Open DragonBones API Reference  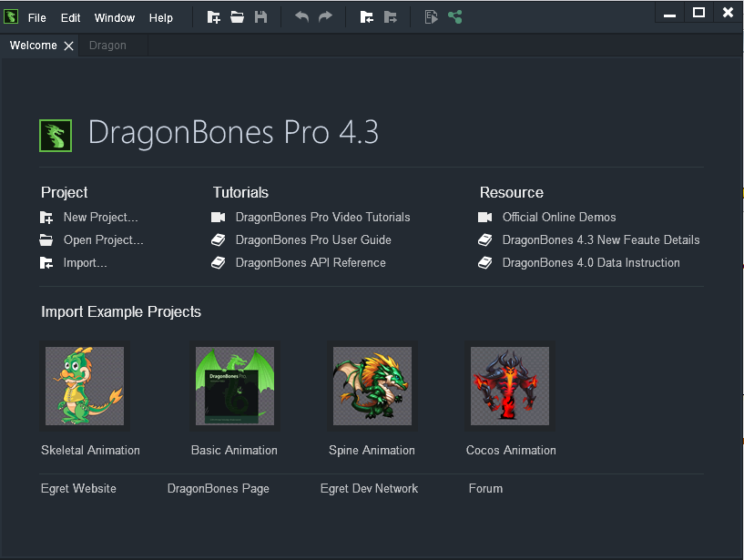click(x=311, y=263)
